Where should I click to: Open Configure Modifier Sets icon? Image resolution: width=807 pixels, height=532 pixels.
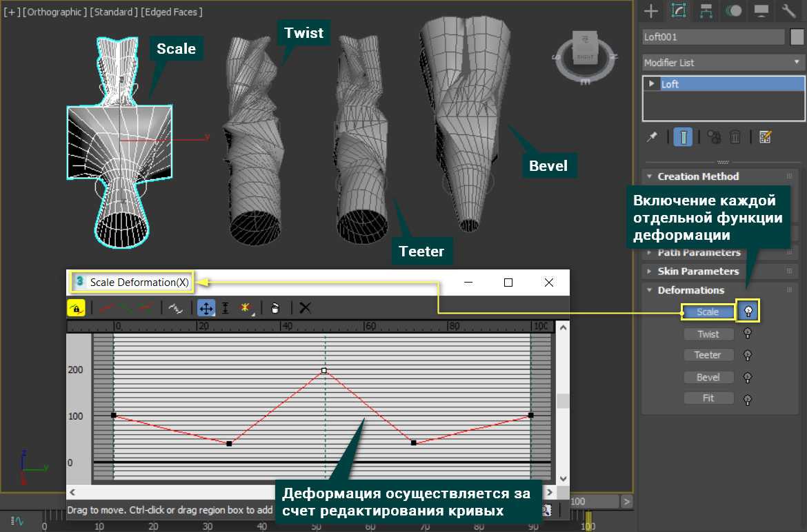tap(764, 136)
